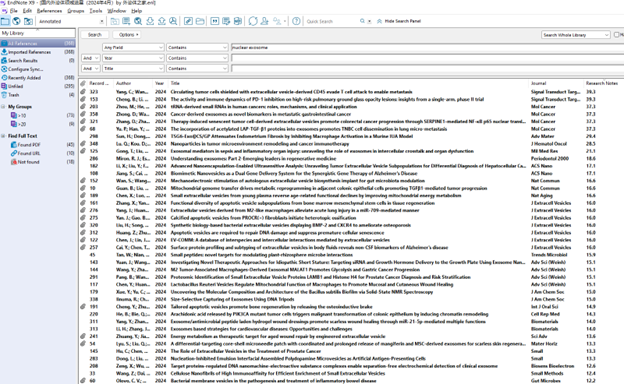The image size is (624, 384).
Task: Create a New Reference via toolbar icon
Action: [x=126, y=21]
